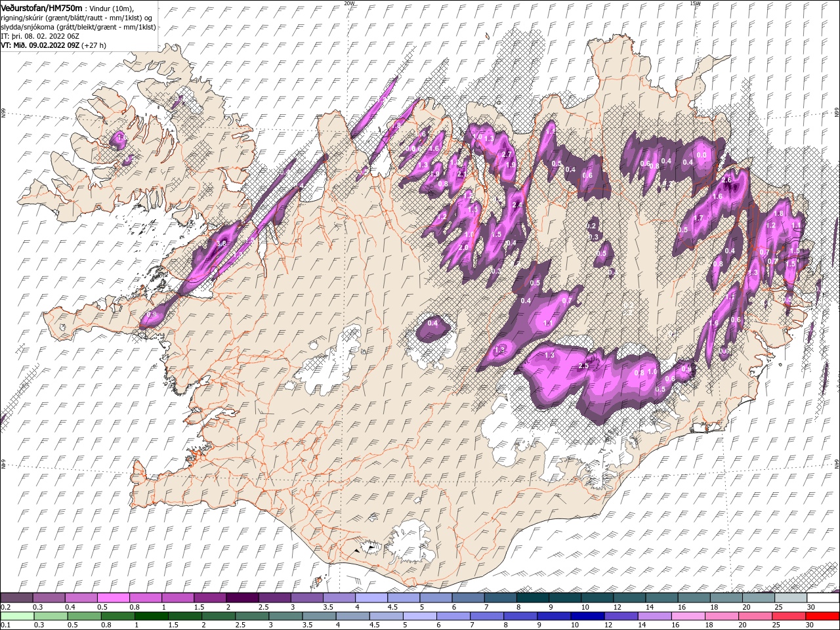The height and width of the screenshot is (630, 840).
Task: Click the 0.2 swatch in the top purple legend row
Action: pyautogui.click(x=16, y=597)
